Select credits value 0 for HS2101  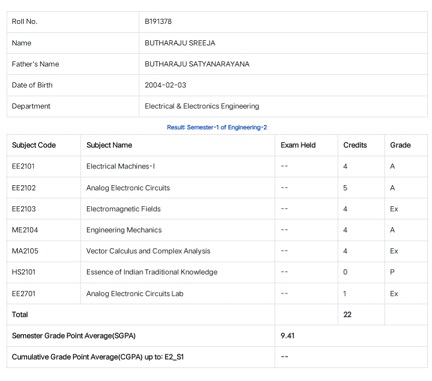point(345,272)
